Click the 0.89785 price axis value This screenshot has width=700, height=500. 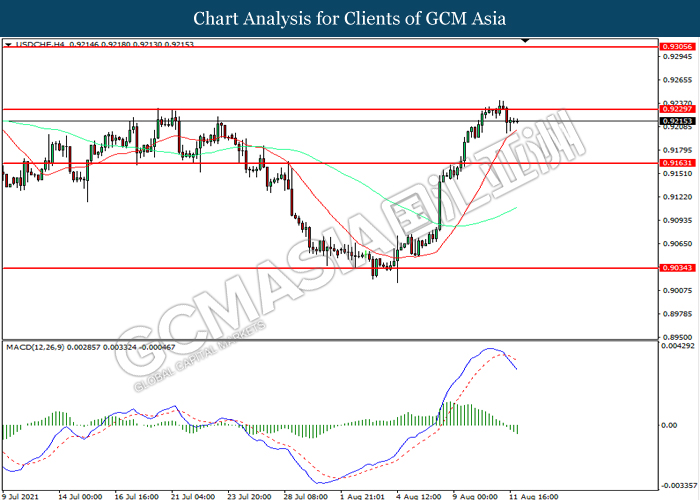click(678, 314)
